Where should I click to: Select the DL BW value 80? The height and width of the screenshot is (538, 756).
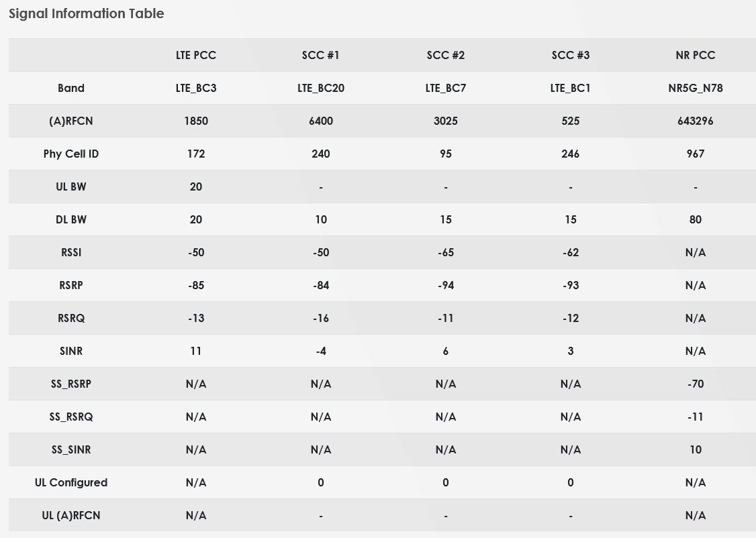pyautogui.click(x=696, y=219)
